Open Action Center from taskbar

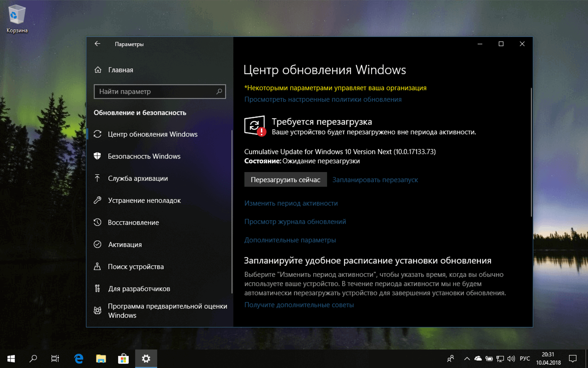(x=572, y=358)
